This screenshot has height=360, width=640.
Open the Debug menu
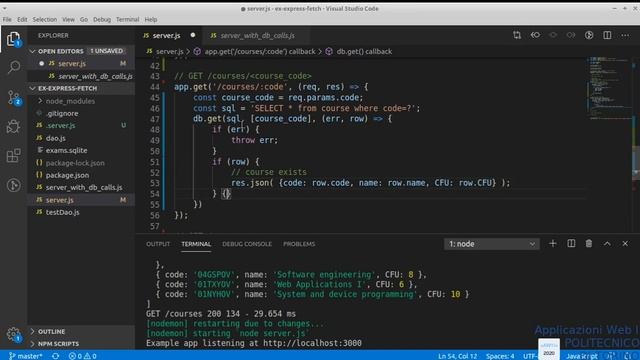point(102,19)
